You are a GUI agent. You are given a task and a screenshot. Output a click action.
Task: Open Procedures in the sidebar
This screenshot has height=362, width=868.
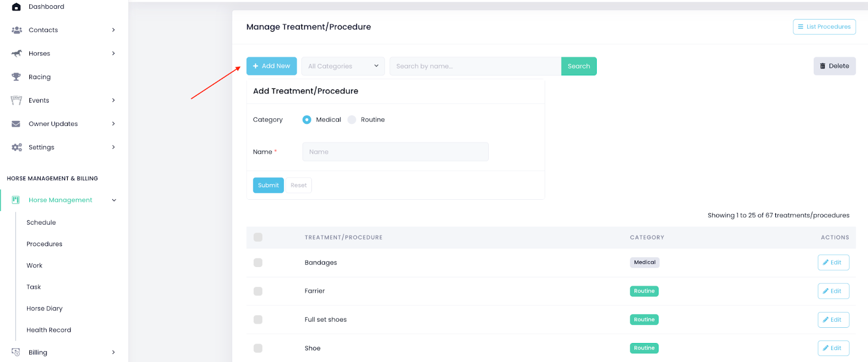(x=44, y=244)
